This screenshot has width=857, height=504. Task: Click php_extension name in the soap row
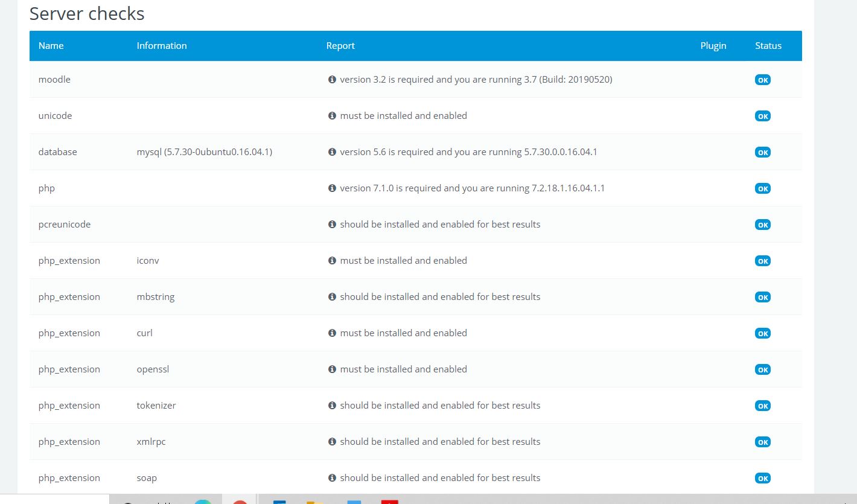click(x=69, y=477)
